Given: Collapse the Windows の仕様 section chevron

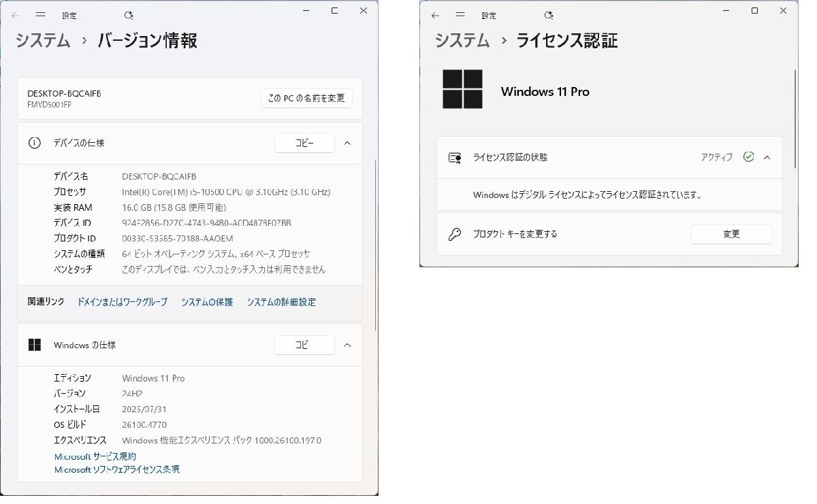Looking at the screenshot, I should point(347,345).
